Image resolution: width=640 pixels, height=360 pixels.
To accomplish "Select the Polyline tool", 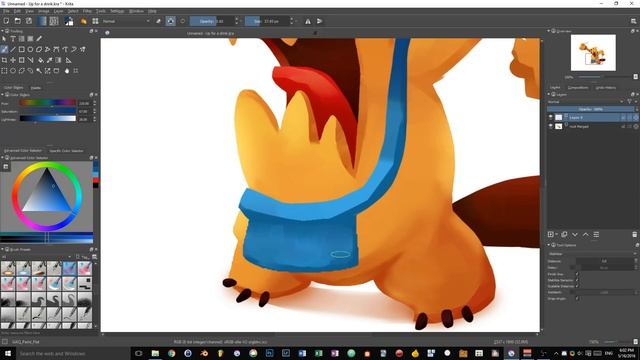I will pos(47,49).
